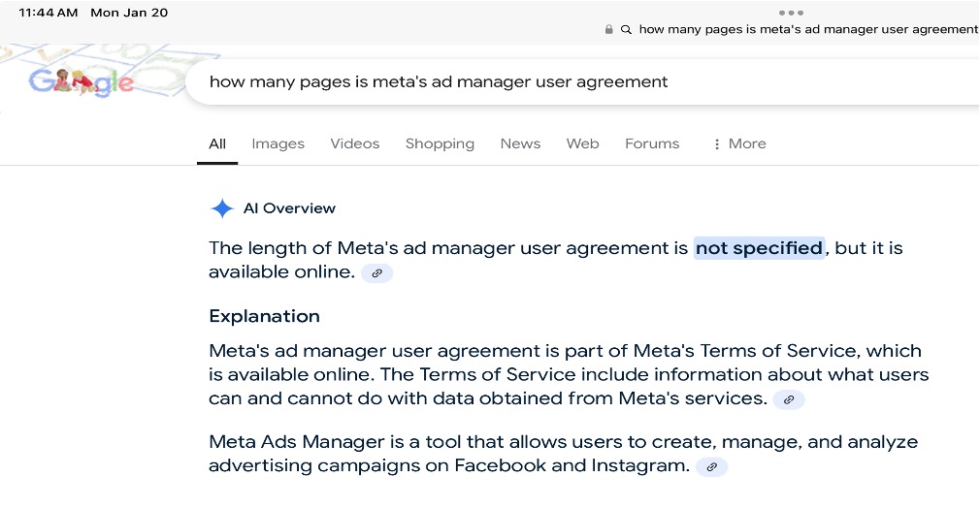Go to the News tab
The height and width of the screenshot is (508, 980).
pyautogui.click(x=520, y=143)
